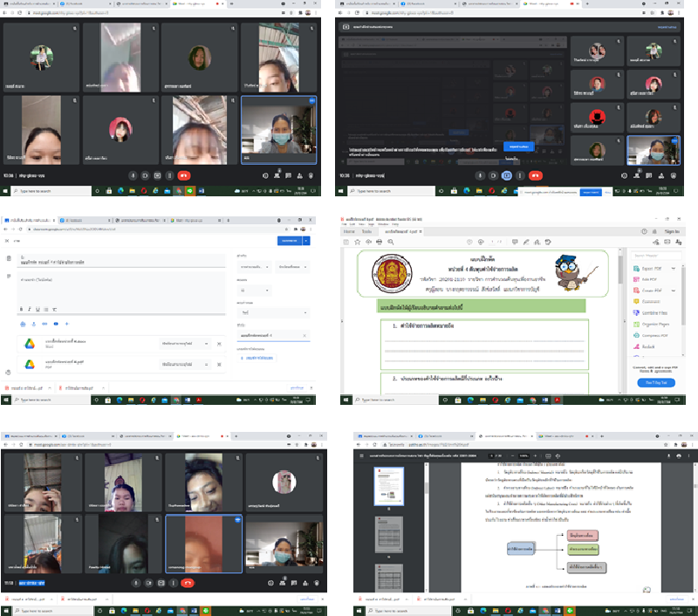
Task: Open the Redact tool in Acrobat
Action: click(647, 346)
